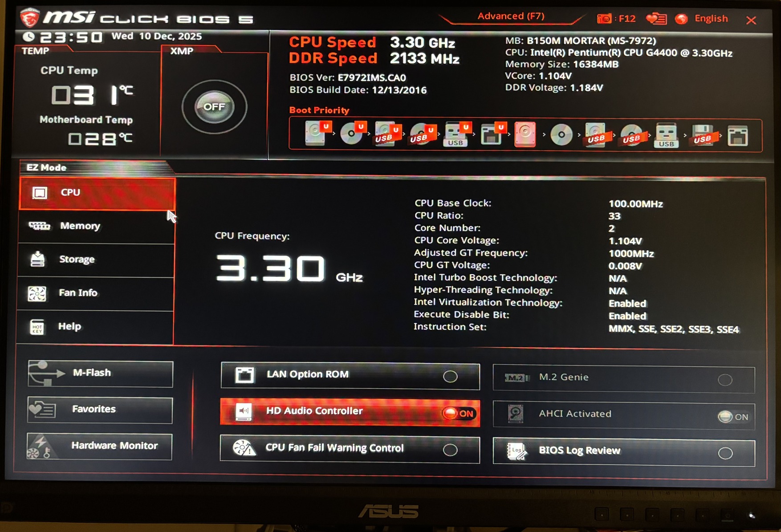Click the CPU GT Voltage value 0.008V
Screen dimensions: 781x532
(x=625, y=266)
